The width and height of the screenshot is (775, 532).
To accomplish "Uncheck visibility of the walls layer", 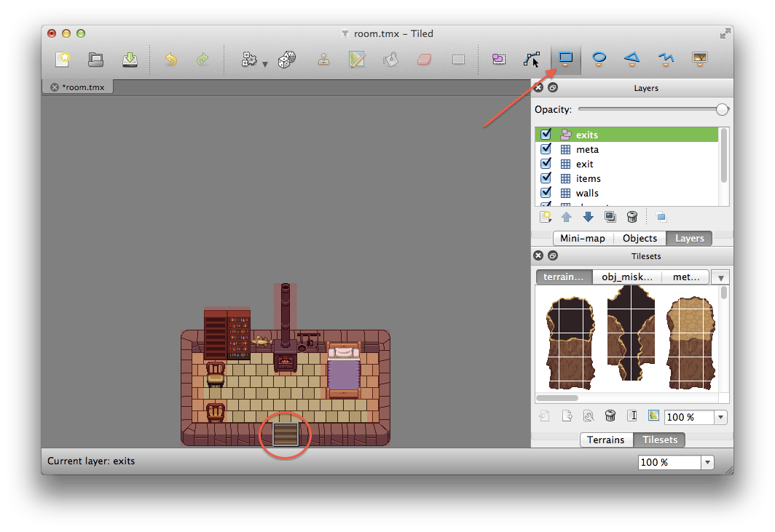I will coord(546,193).
